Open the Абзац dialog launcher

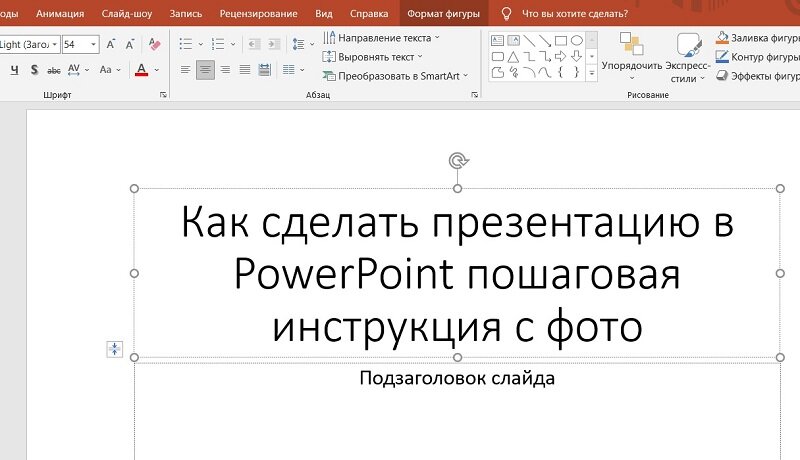[x=474, y=94]
